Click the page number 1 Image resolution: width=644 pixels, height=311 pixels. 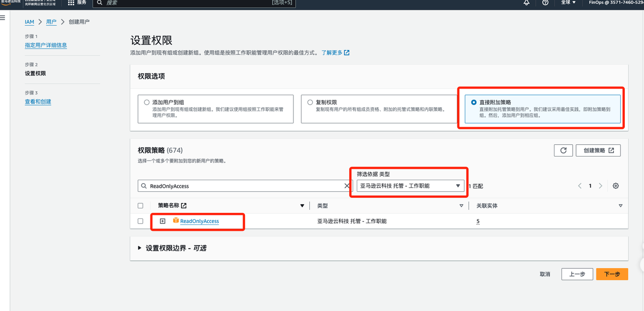pyautogui.click(x=590, y=186)
